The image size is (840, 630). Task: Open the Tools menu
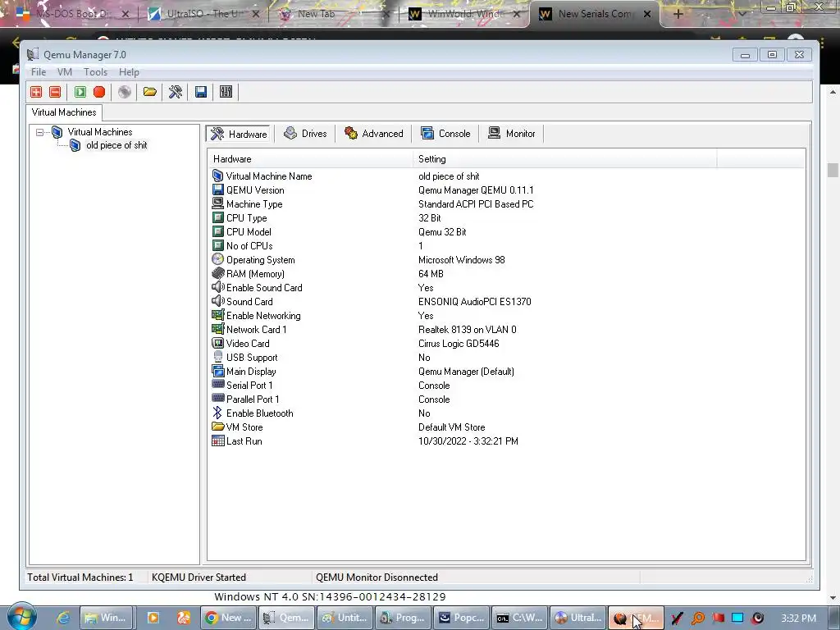[x=95, y=72]
